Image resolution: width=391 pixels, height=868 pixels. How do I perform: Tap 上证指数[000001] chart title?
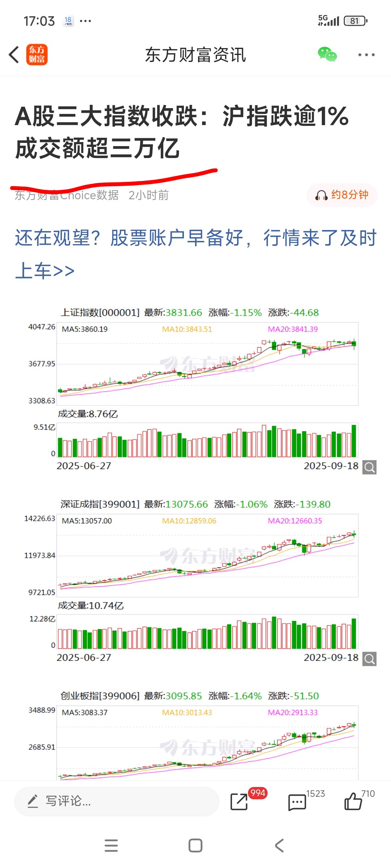[x=100, y=312]
